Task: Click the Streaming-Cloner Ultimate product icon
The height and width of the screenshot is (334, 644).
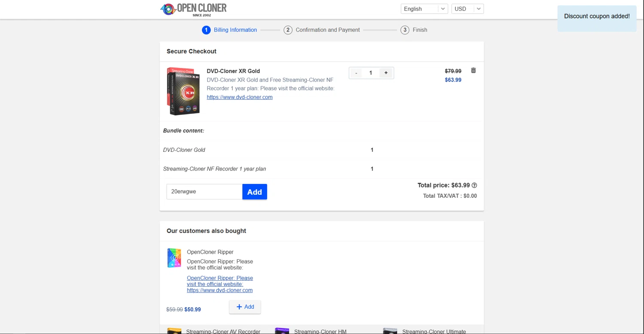Action: click(390, 331)
